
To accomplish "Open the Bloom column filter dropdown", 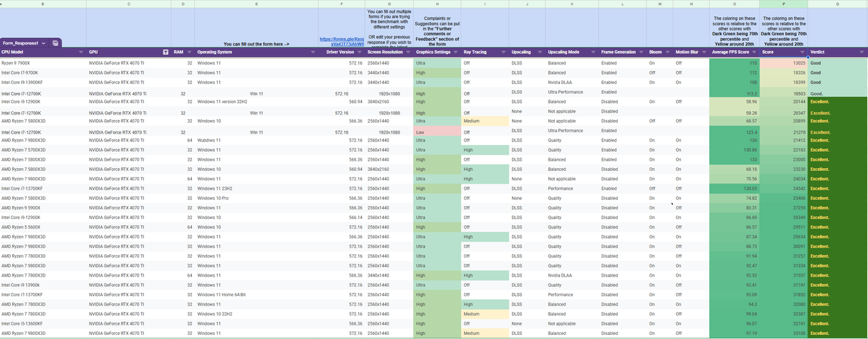I will (x=668, y=52).
